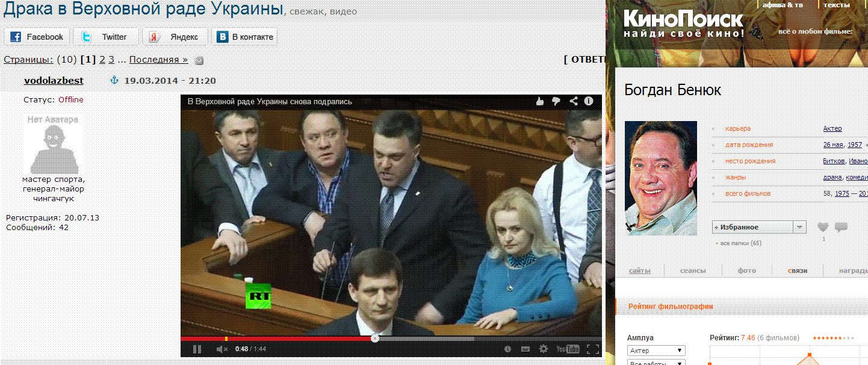Open video settings gear icon
The image size is (868, 365).
coord(544,349)
